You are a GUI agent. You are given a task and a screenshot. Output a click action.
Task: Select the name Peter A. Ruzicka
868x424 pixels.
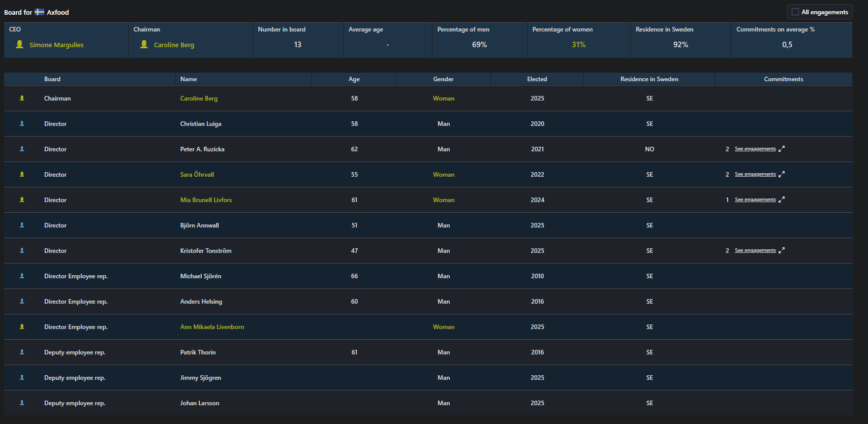(202, 149)
